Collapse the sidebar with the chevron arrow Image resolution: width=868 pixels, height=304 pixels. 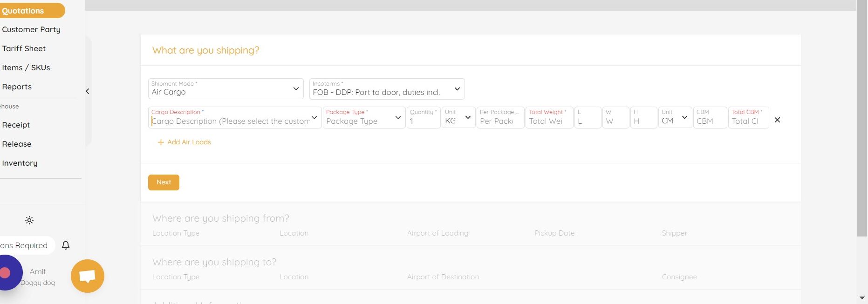87,91
